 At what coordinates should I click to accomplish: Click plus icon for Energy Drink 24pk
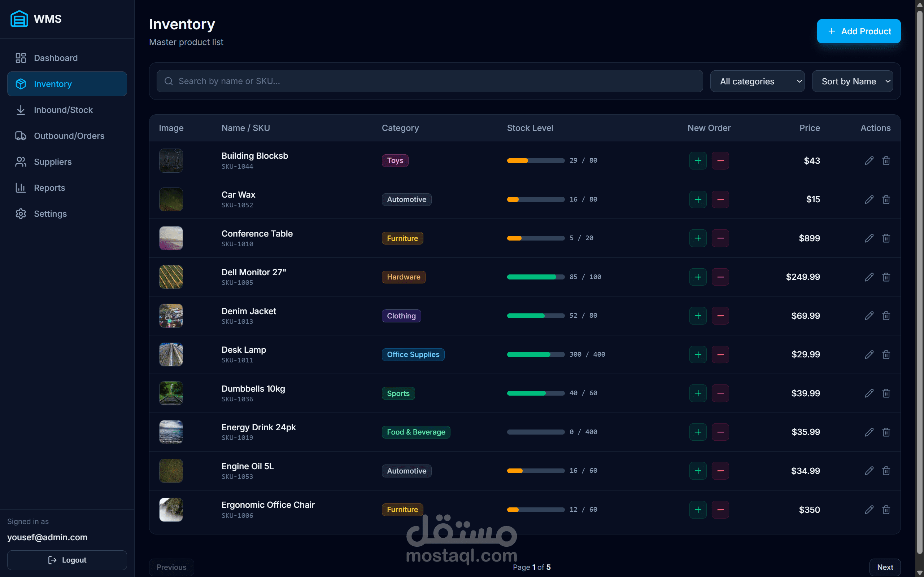(x=698, y=432)
